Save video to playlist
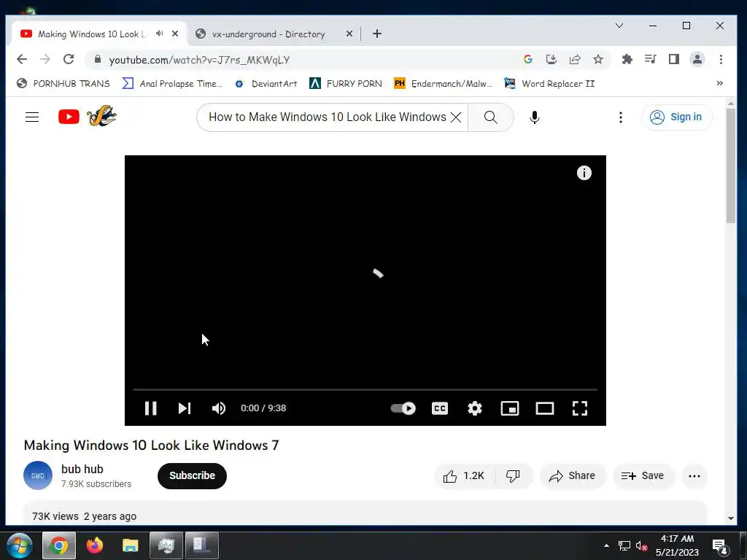This screenshot has height=560, width=747. 643,475
